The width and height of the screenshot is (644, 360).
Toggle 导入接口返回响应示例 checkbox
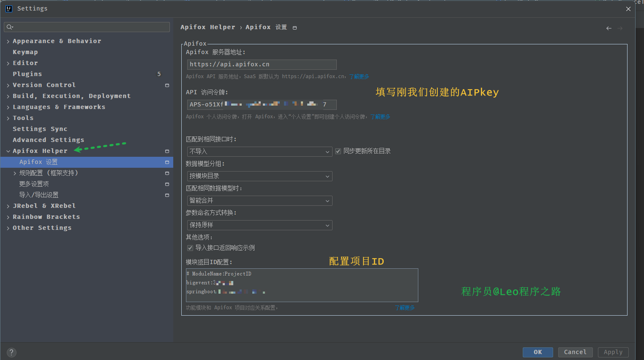tap(190, 248)
